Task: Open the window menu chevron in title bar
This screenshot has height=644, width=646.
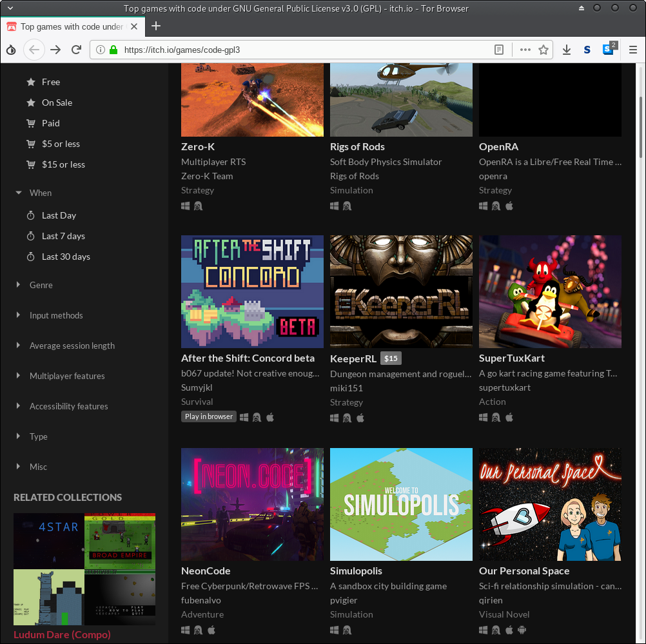Action: coord(10,8)
